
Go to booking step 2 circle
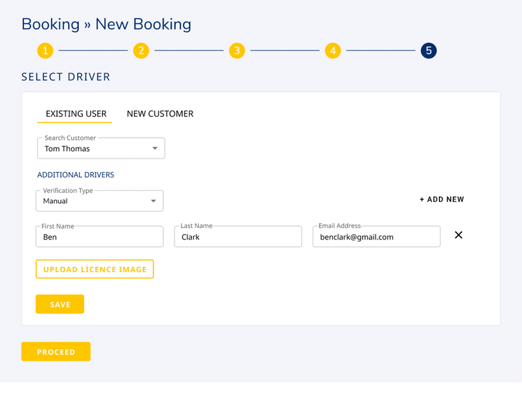coord(141,51)
